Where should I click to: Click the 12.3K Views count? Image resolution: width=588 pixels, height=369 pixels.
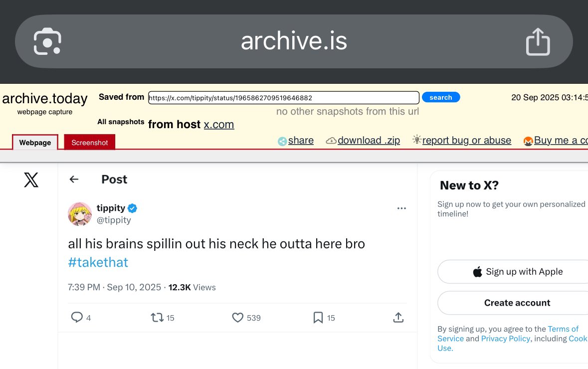point(192,287)
